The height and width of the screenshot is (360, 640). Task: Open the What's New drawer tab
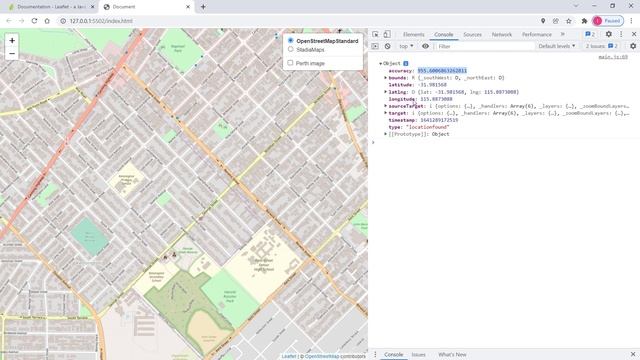tap(452, 354)
